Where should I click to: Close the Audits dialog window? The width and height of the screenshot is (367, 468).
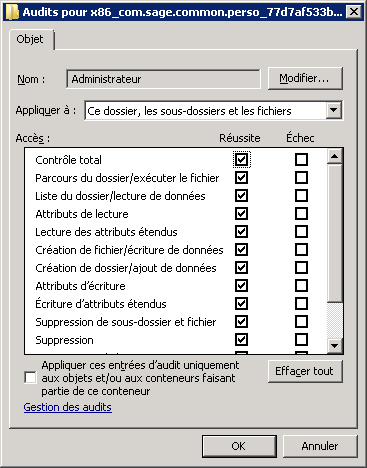click(x=354, y=12)
